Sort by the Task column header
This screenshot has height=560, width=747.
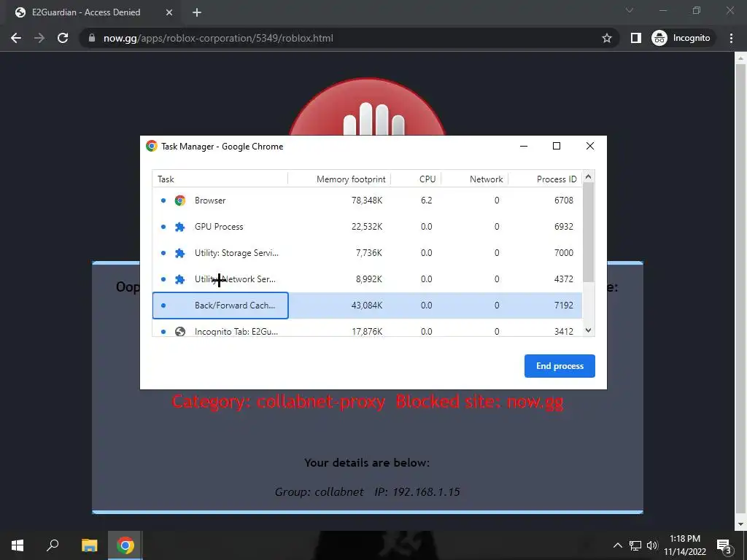(220, 179)
